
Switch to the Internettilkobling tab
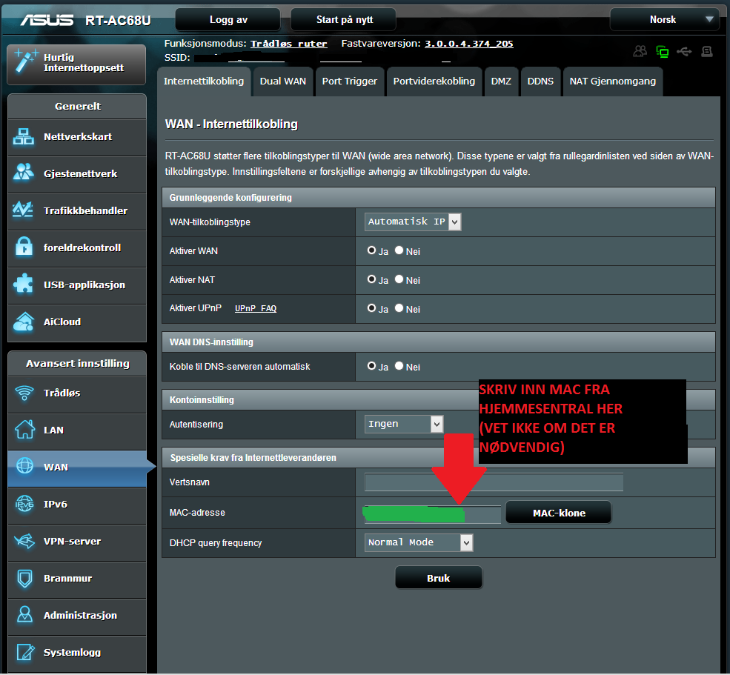click(x=204, y=81)
